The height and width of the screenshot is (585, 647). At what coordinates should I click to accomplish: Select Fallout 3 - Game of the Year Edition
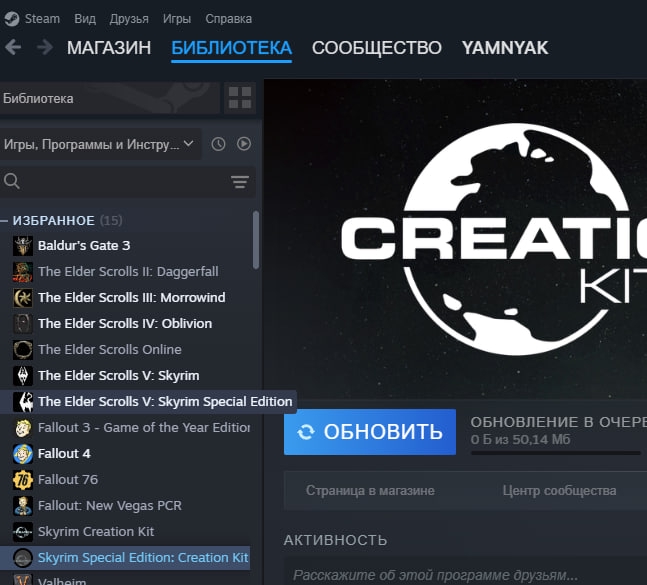(144, 428)
